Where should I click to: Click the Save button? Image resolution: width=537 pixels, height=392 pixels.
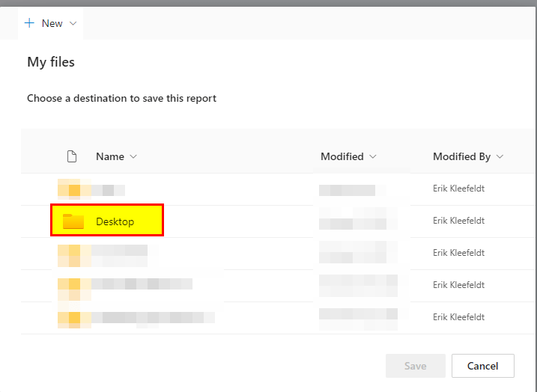415,366
